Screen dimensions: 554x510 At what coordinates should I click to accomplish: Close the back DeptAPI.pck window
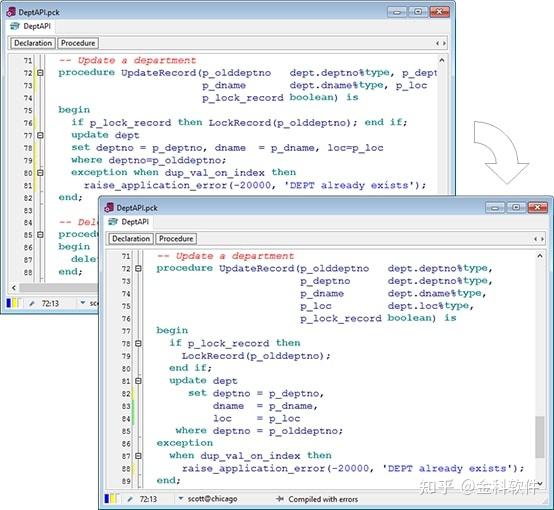440,12
